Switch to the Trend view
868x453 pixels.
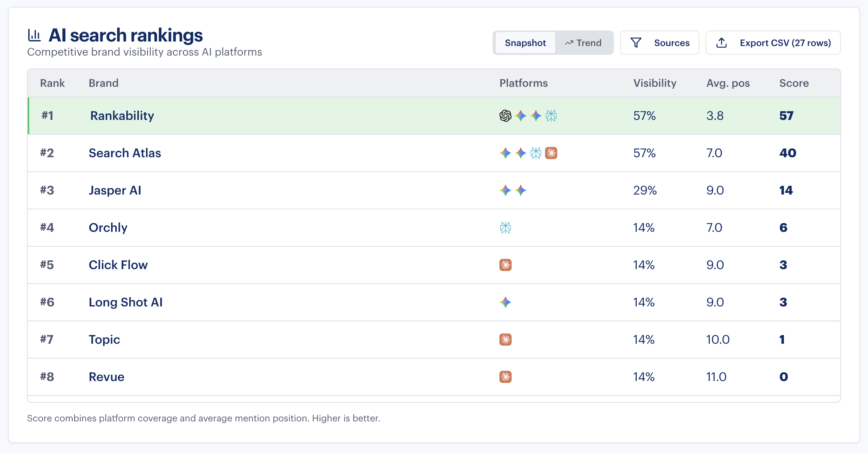[583, 43]
